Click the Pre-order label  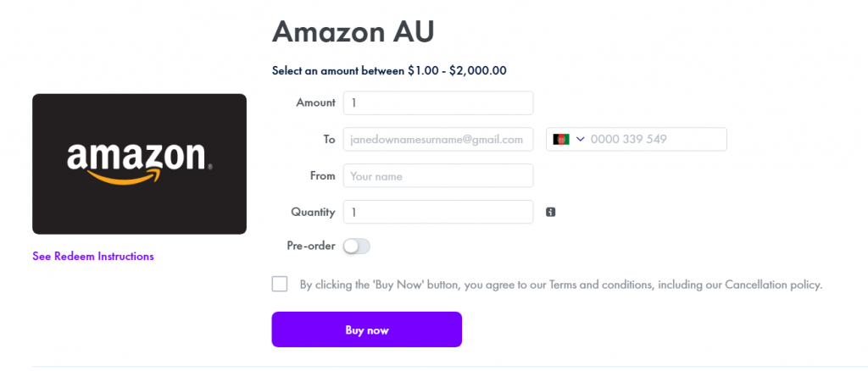tap(311, 246)
